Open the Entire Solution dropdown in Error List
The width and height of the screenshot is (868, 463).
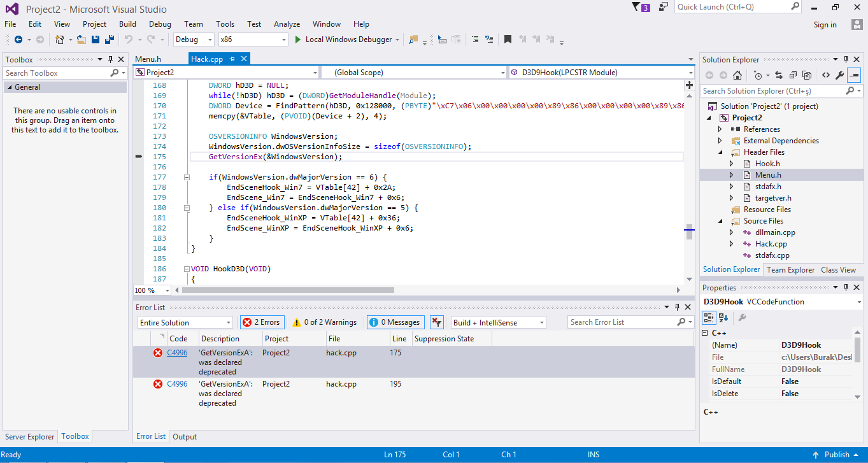[x=185, y=323]
